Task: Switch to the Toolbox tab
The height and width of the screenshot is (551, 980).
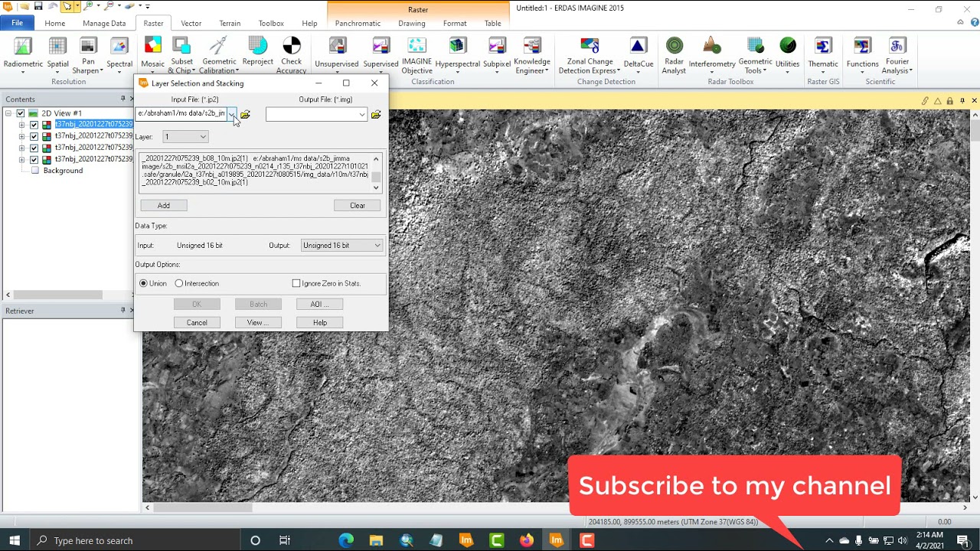Action: (271, 23)
